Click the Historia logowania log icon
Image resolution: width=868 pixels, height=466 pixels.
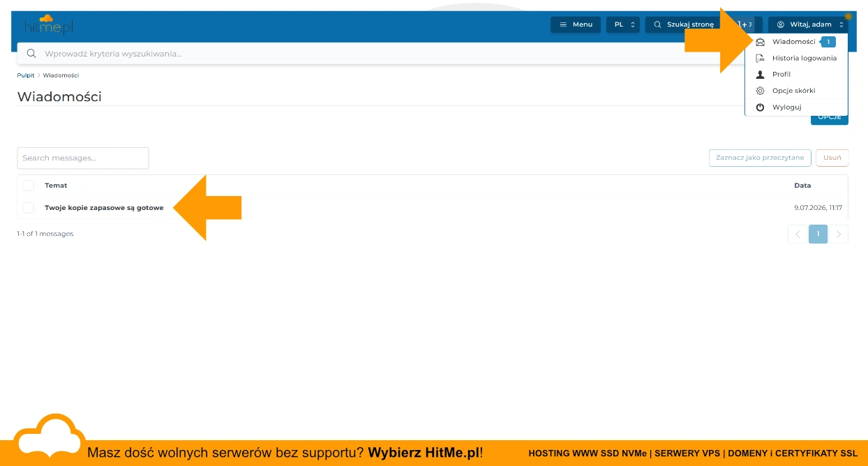tap(760, 58)
